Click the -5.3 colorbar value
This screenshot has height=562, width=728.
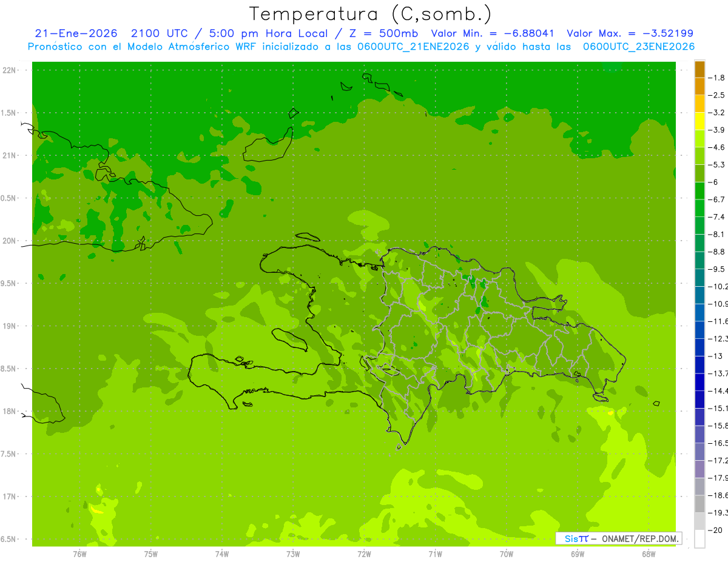point(717,165)
